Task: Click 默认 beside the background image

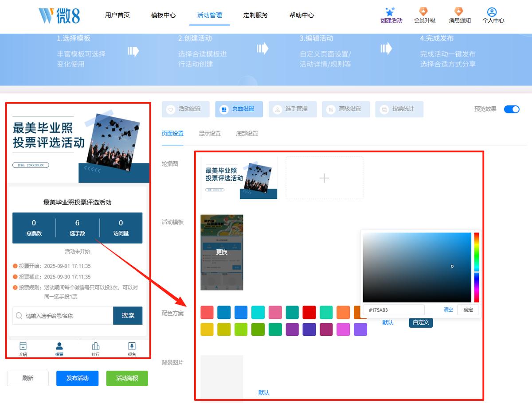Action: point(264,393)
